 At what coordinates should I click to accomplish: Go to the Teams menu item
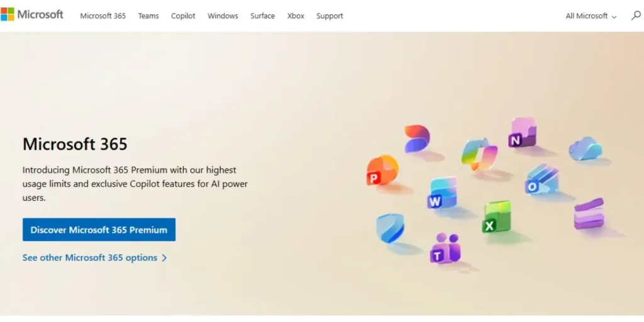(148, 16)
